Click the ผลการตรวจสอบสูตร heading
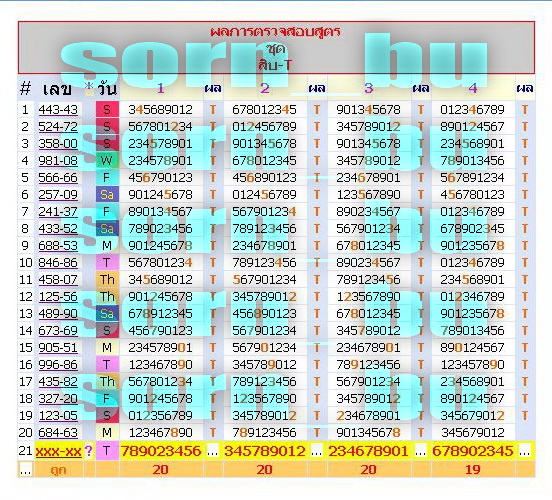Screen dimensions: 552x500 [275, 32]
